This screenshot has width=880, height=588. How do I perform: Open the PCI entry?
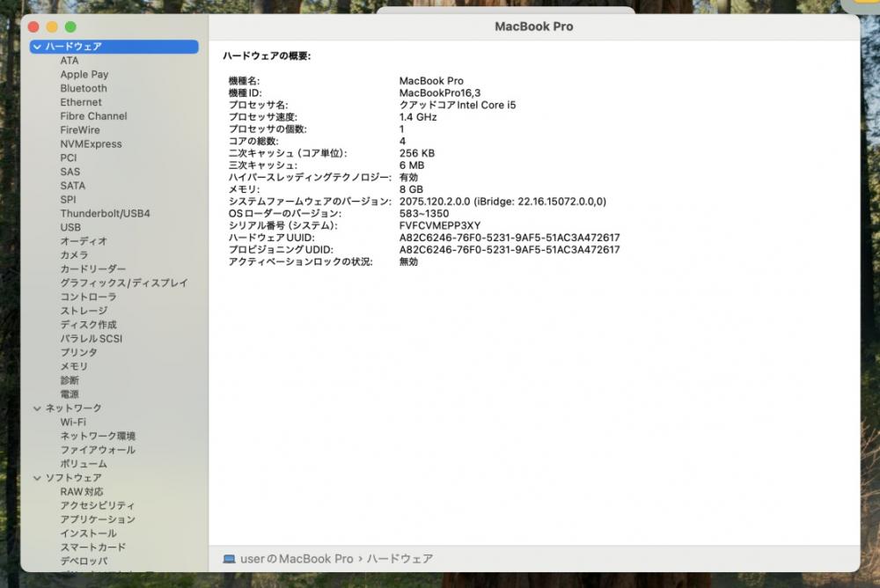click(x=69, y=158)
